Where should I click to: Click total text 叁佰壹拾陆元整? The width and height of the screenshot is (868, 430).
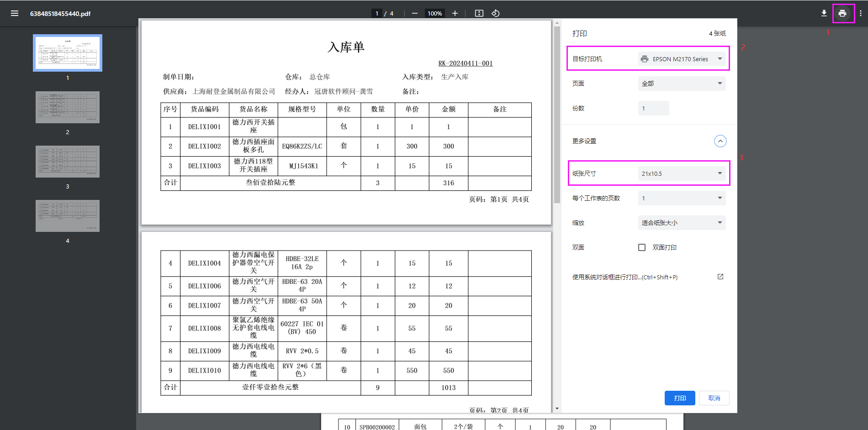point(270,183)
